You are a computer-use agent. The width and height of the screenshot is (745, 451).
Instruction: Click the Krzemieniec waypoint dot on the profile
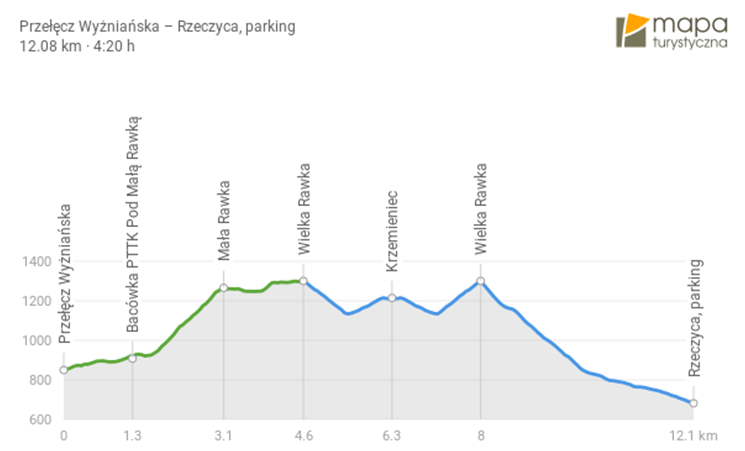point(392,298)
